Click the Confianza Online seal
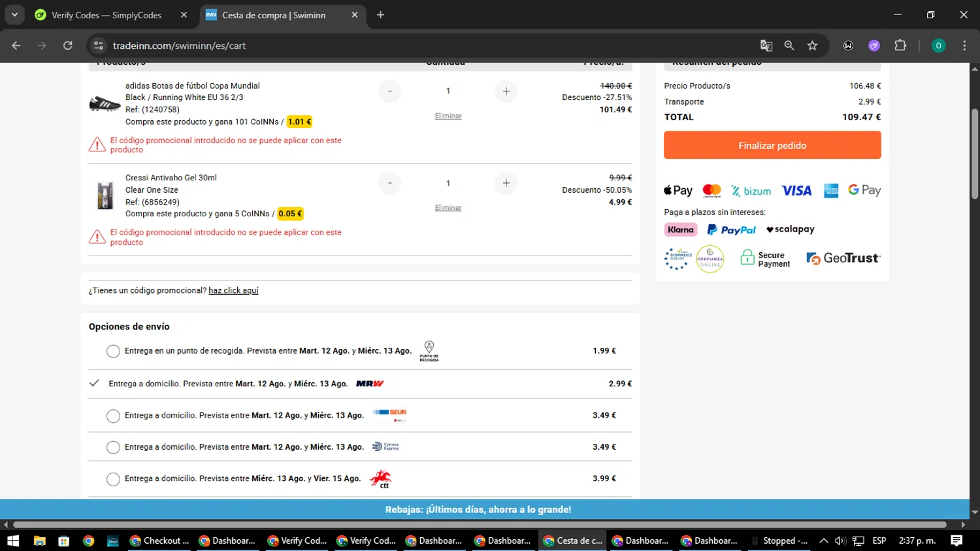This screenshot has height=551, width=980. (x=710, y=259)
